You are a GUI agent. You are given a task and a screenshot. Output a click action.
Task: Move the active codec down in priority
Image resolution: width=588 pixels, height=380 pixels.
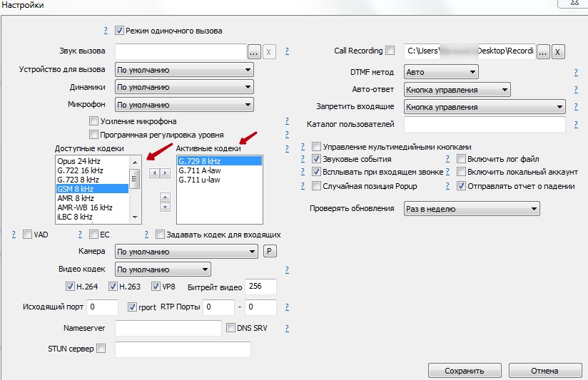tap(165, 207)
